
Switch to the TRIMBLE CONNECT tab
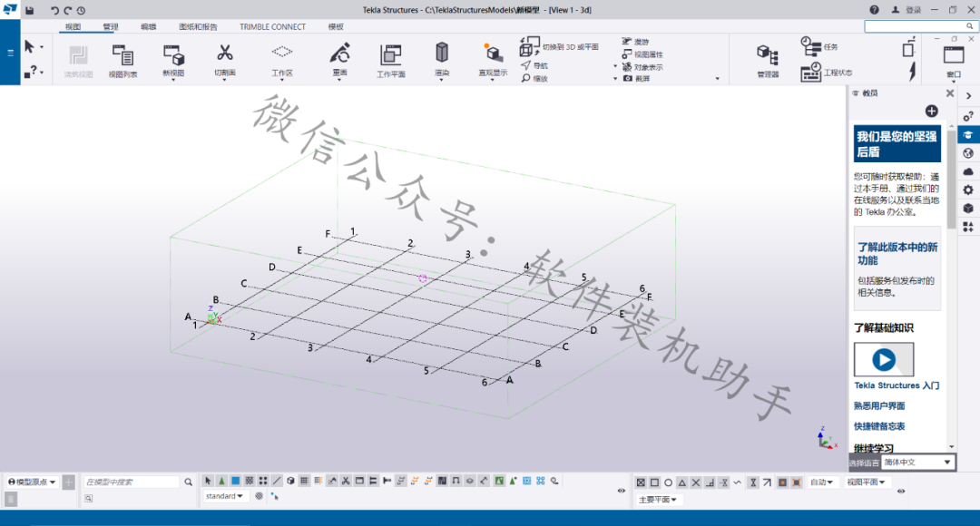pyautogui.click(x=272, y=27)
